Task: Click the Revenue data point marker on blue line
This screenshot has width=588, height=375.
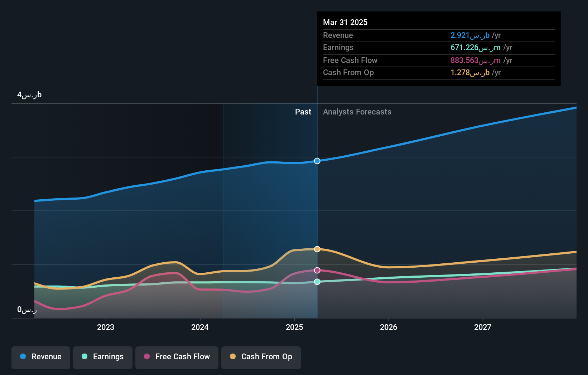Action: coord(317,161)
